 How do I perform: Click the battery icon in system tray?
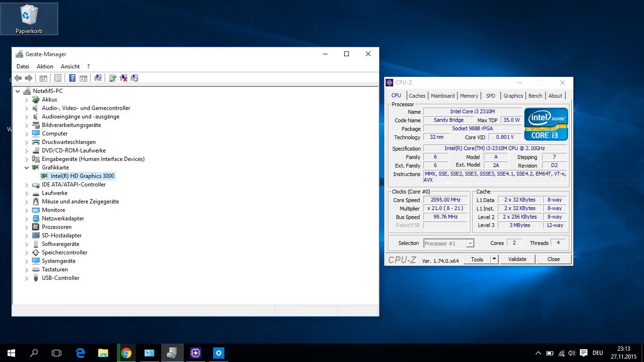click(x=550, y=353)
